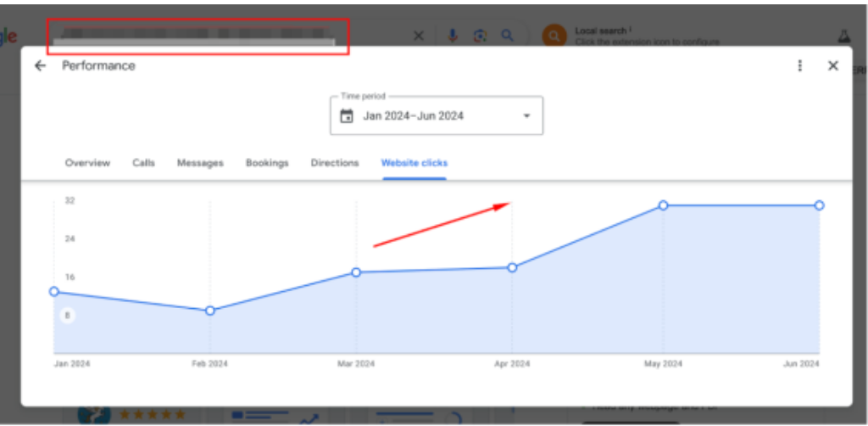Close the Performance dialog
868x426 pixels.
(x=832, y=66)
